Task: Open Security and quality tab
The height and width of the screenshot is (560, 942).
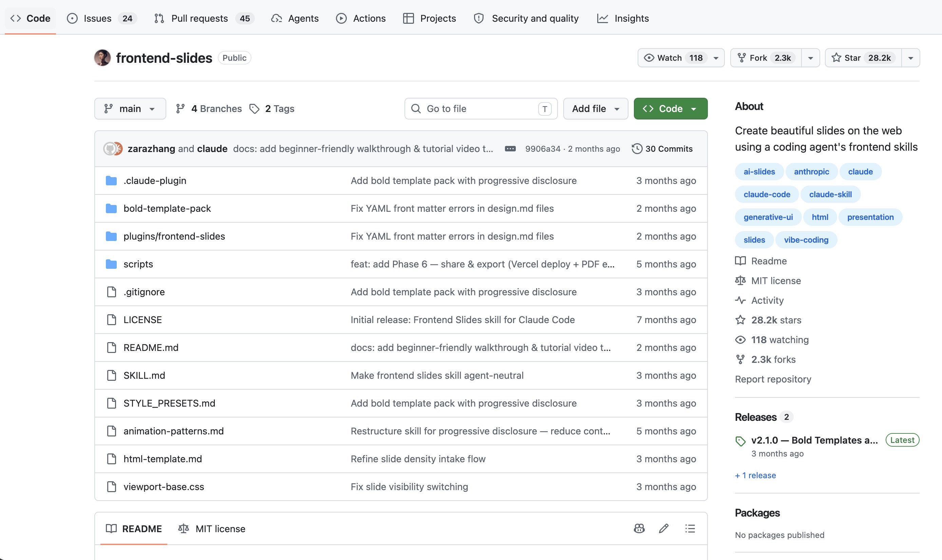Action: (x=526, y=18)
